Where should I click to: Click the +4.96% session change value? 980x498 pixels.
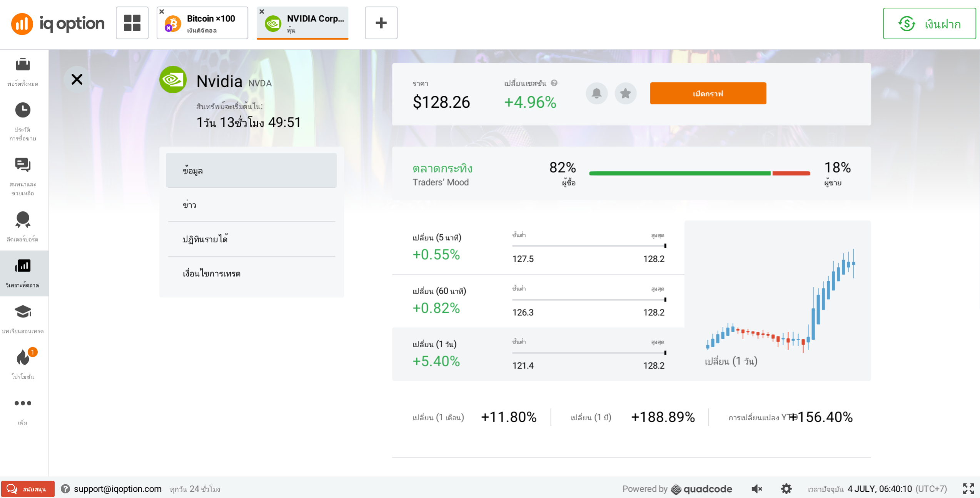point(530,102)
